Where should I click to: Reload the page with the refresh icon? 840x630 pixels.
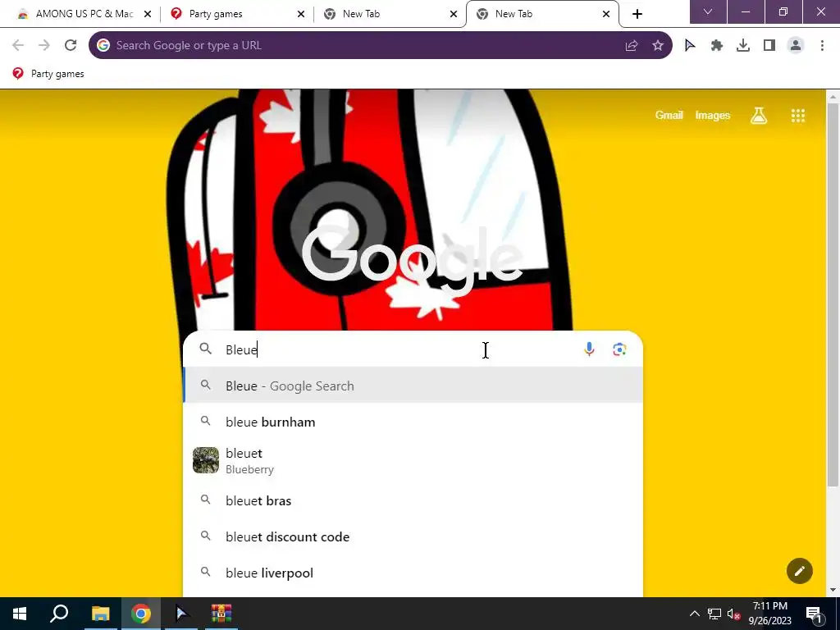(71, 46)
